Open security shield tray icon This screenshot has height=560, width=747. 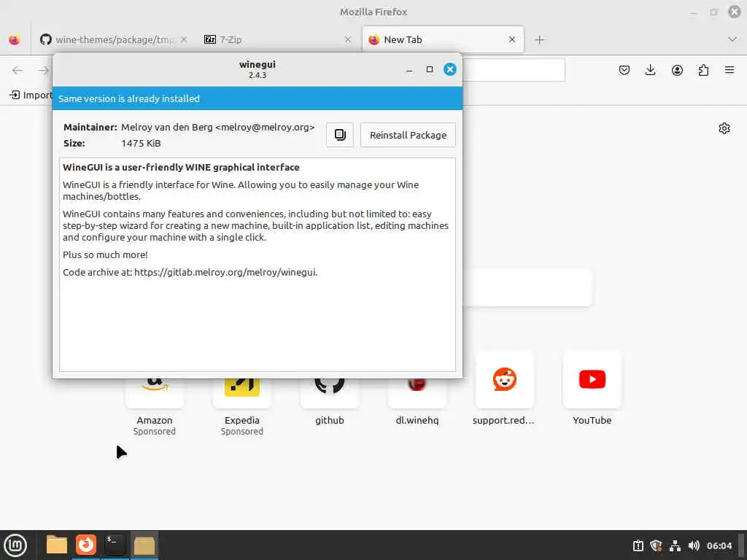[656, 545]
